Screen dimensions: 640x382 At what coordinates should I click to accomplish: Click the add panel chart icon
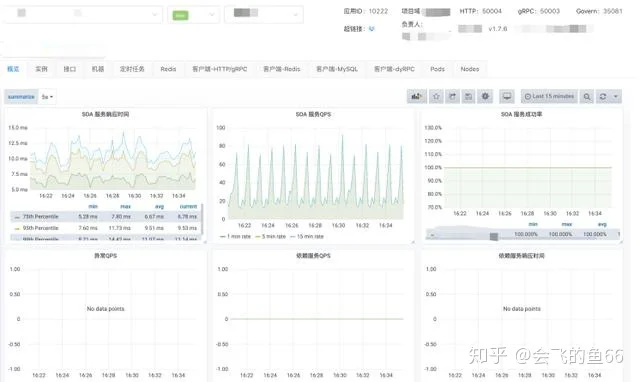pyautogui.click(x=417, y=96)
